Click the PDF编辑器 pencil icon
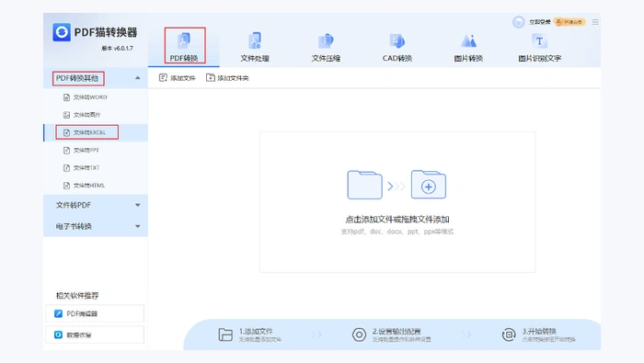 point(58,313)
